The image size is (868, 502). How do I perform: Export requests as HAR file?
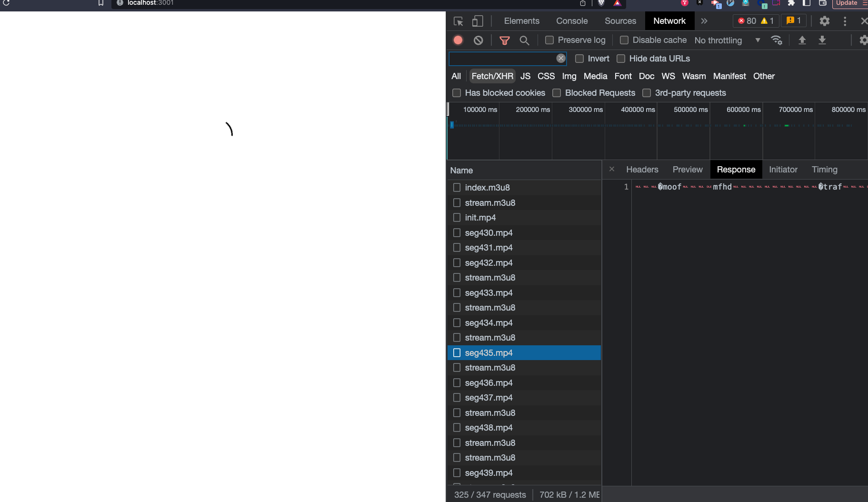822,40
